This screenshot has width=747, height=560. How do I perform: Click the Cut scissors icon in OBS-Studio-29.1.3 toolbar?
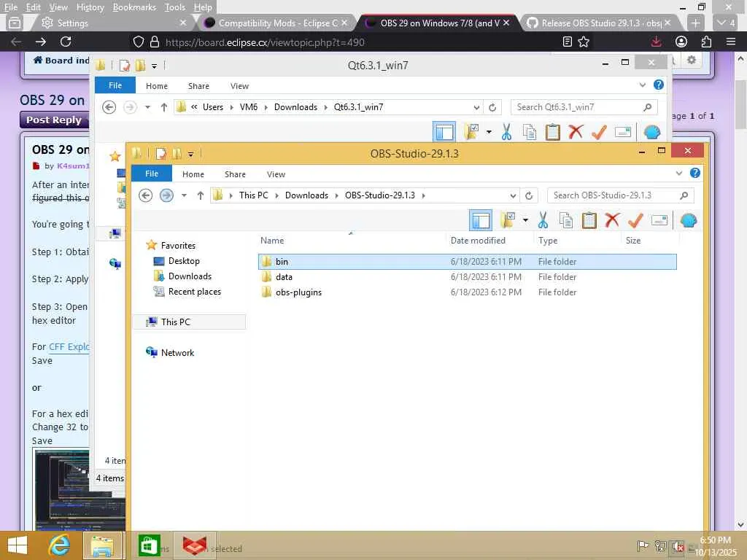click(543, 220)
